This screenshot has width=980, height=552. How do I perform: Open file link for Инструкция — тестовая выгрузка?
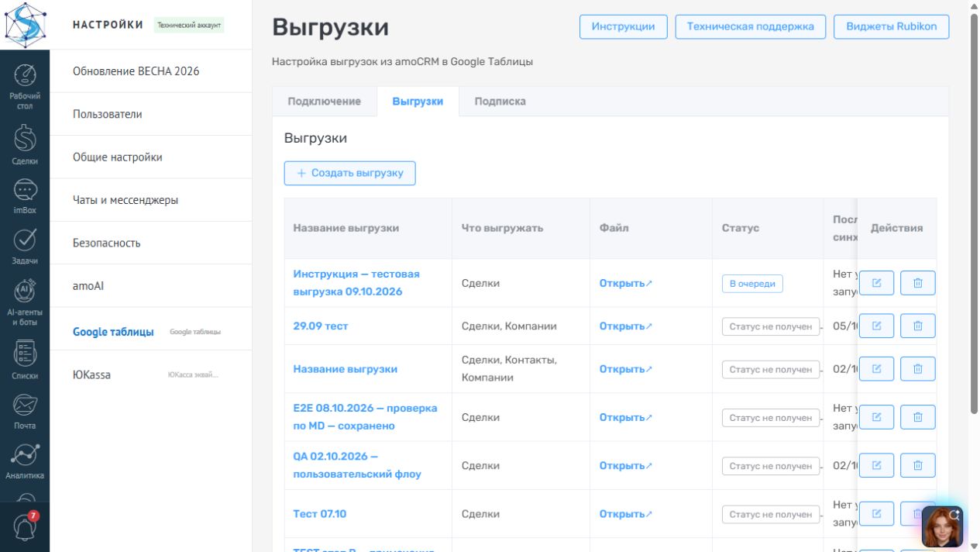coord(626,284)
